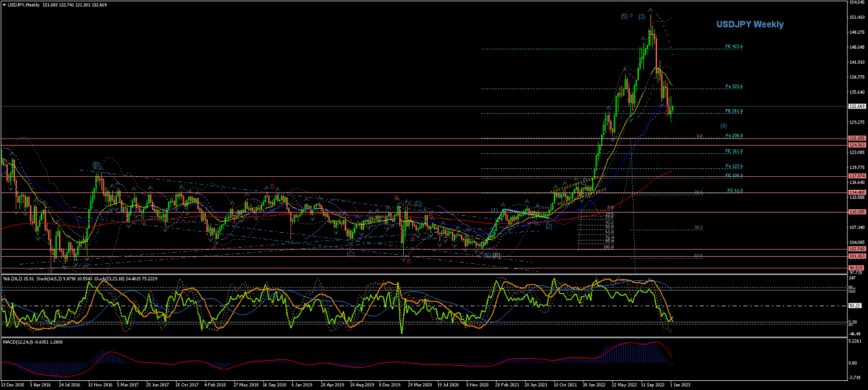Click the current price label 132.669
The width and height of the screenshot is (868, 390).
coord(857,106)
